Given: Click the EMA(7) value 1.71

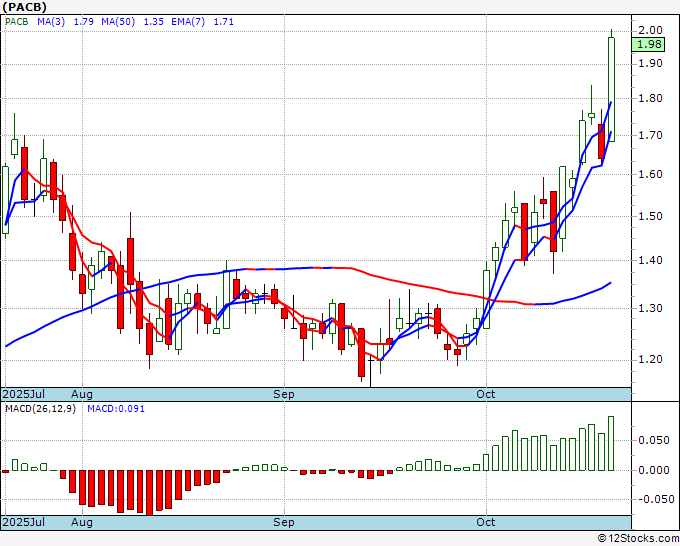Looking at the screenshot, I should tap(224, 22).
